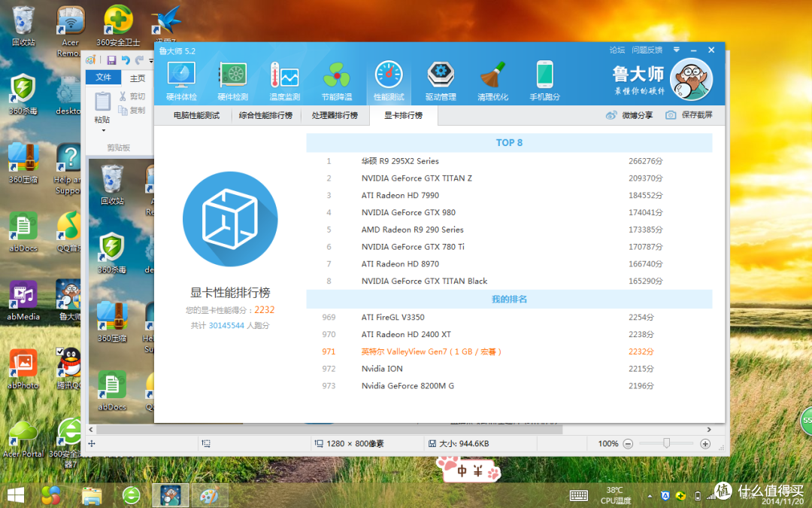Select row NVIDIA GeForce GTX 980
Viewport: 812px width, 508px height.
[509, 212]
